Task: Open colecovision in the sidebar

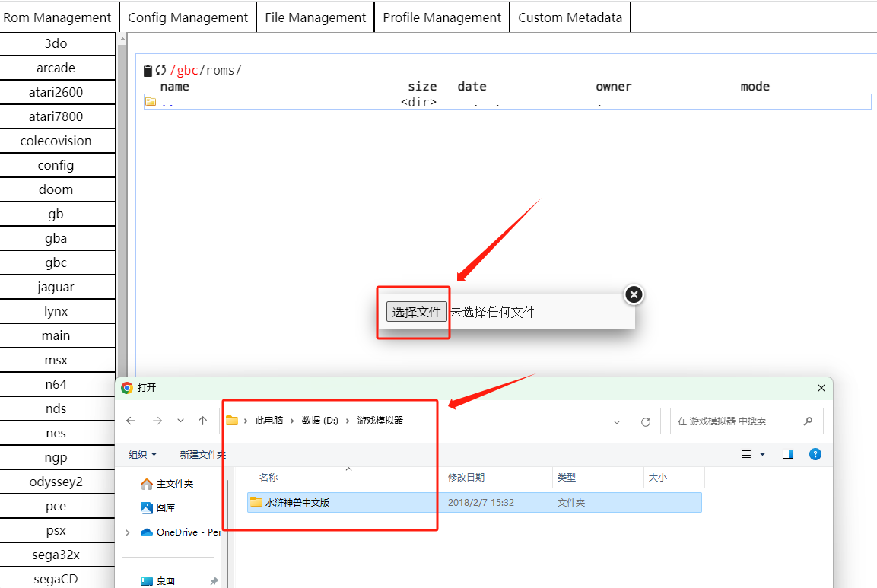Action: tap(56, 141)
